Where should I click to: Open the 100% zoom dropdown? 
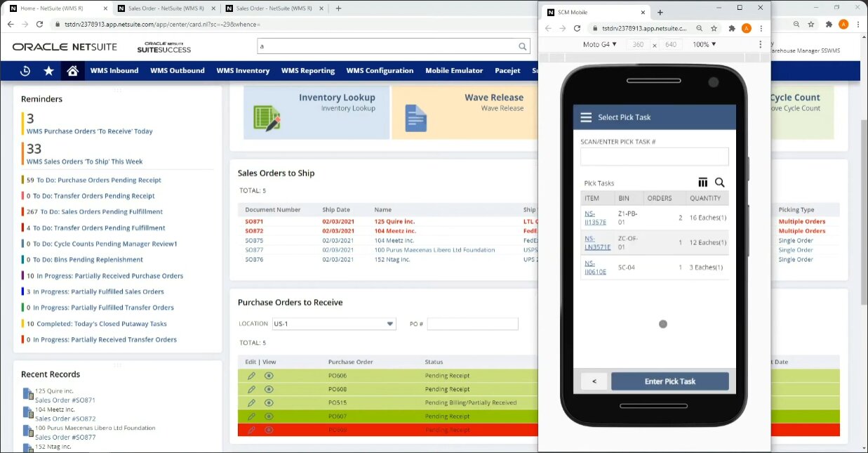(705, 44)
